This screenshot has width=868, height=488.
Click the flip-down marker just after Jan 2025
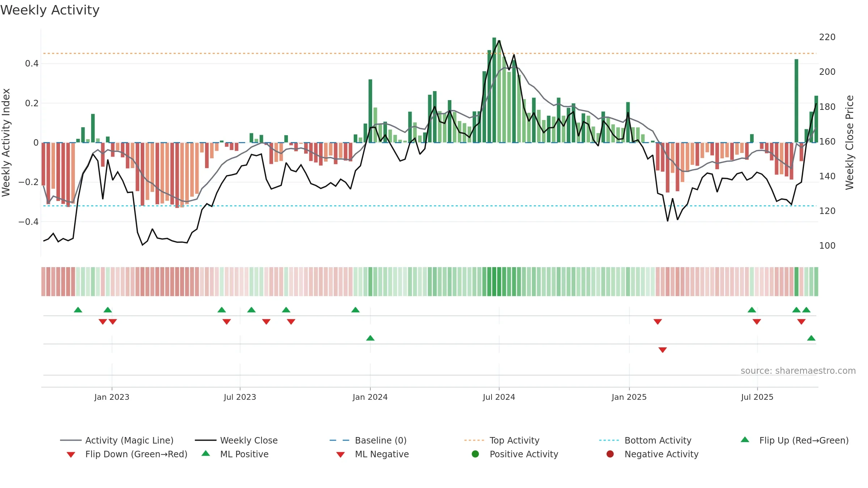point(658,322)
